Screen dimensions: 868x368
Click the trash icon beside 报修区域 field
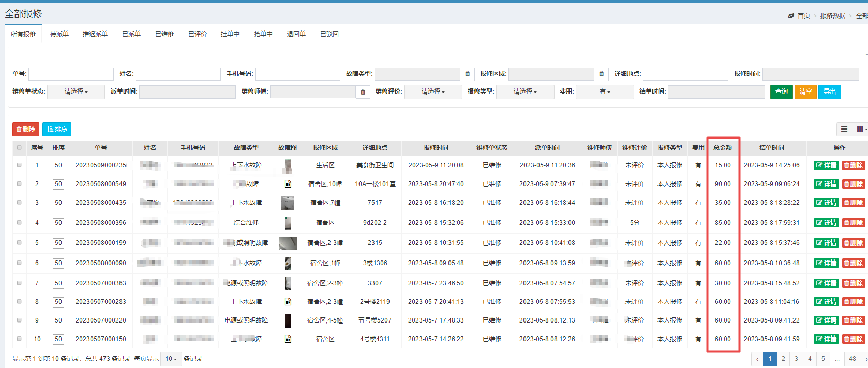point(601,74)
